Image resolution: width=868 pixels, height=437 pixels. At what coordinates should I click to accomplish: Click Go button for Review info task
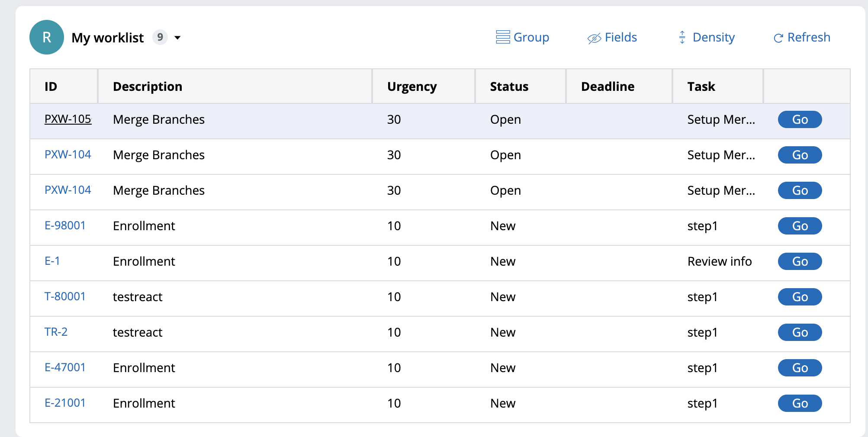click(x=800, y=261)
